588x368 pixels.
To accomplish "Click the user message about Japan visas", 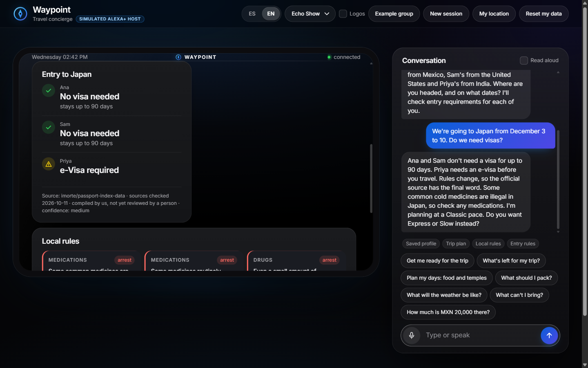I will pos(490,136).
